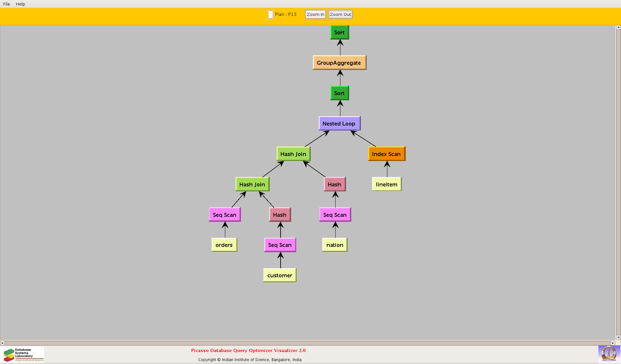Toggle the Plan P13 checkbox
The height and width of the screenshot is (364, 621).
pyautogui.click(x=271, y=15)
